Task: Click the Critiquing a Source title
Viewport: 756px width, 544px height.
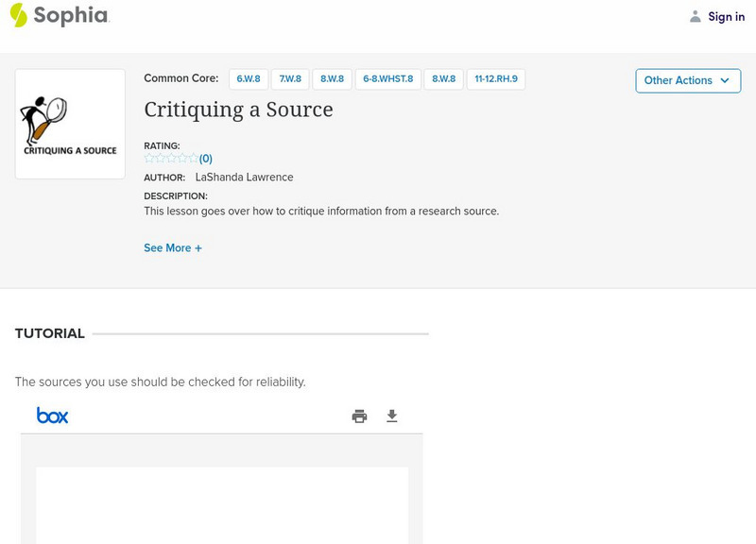Action: (x=238, y=110)
